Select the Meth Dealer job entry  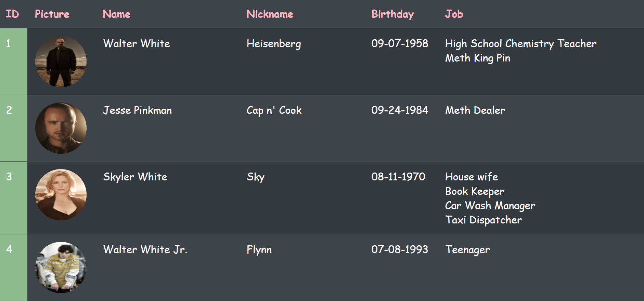click(475, 110)
